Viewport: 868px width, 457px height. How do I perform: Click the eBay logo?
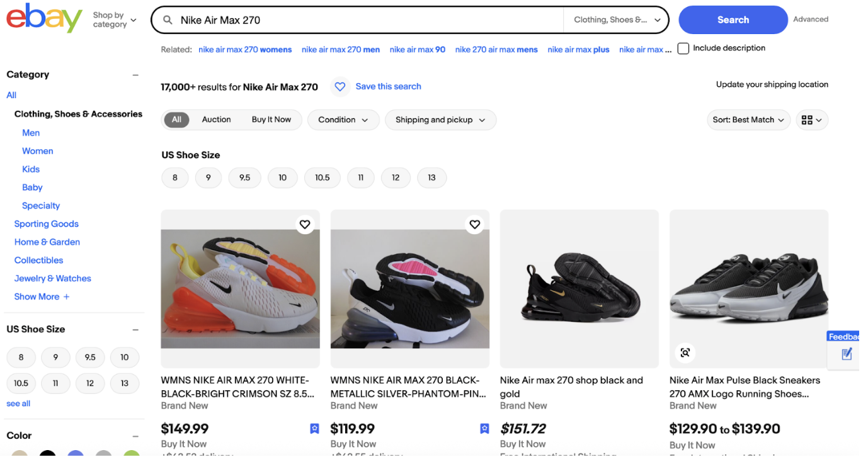[44, 19]
